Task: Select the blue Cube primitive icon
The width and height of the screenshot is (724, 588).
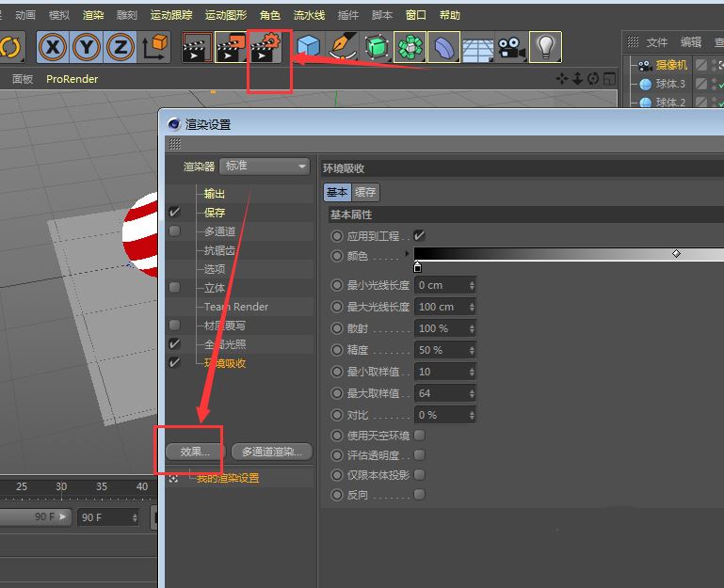Action: tap(309, 46)
